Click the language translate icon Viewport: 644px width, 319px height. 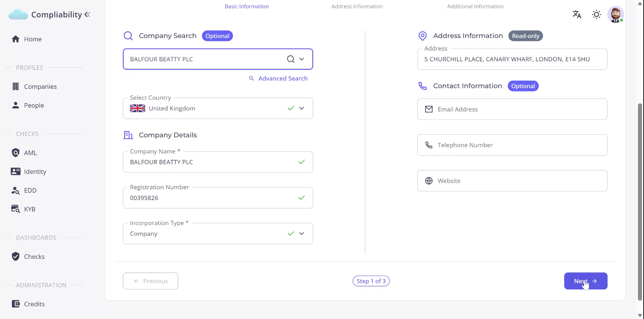tap(577, 14)
